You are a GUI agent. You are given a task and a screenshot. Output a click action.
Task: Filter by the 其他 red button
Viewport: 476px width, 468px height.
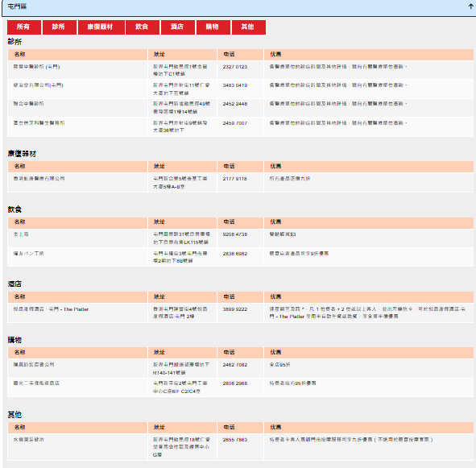(x=248, y=27)
